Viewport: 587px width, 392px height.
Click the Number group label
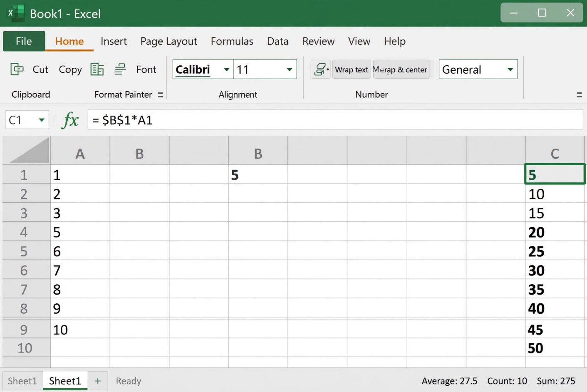click(372, 94)
